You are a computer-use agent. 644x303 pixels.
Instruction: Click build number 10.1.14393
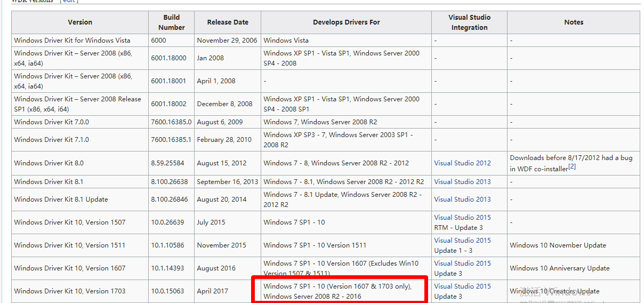tap(167, 268)
